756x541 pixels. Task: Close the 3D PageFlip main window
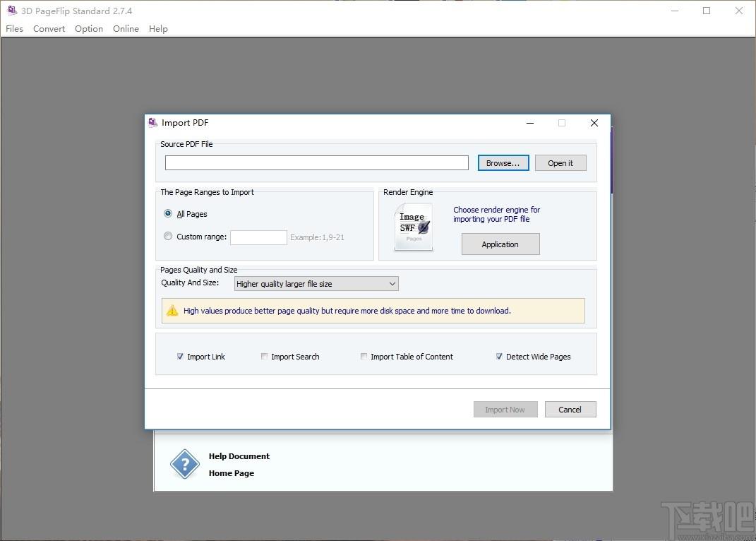point(738,11)
